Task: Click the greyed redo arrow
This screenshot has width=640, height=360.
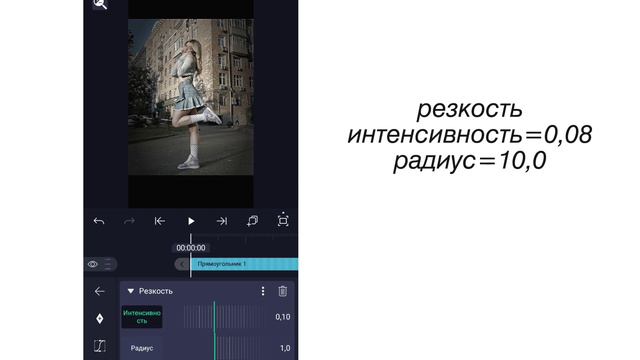Action: [129, 221]
